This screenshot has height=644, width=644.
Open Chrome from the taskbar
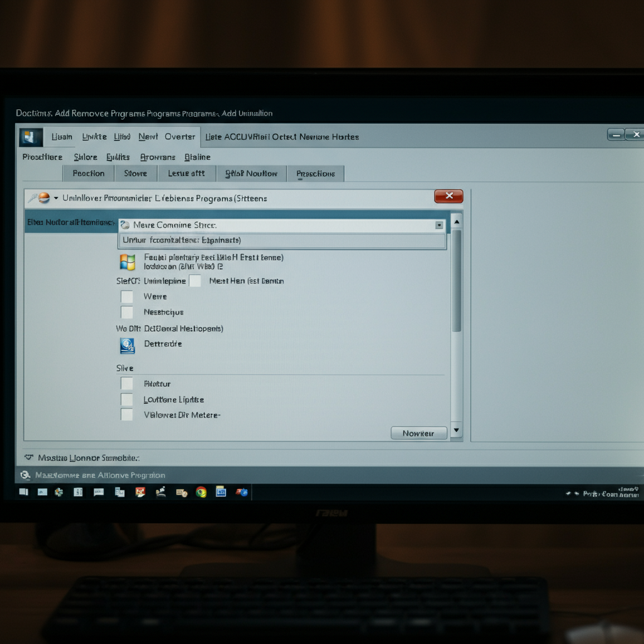coord(200,492)
